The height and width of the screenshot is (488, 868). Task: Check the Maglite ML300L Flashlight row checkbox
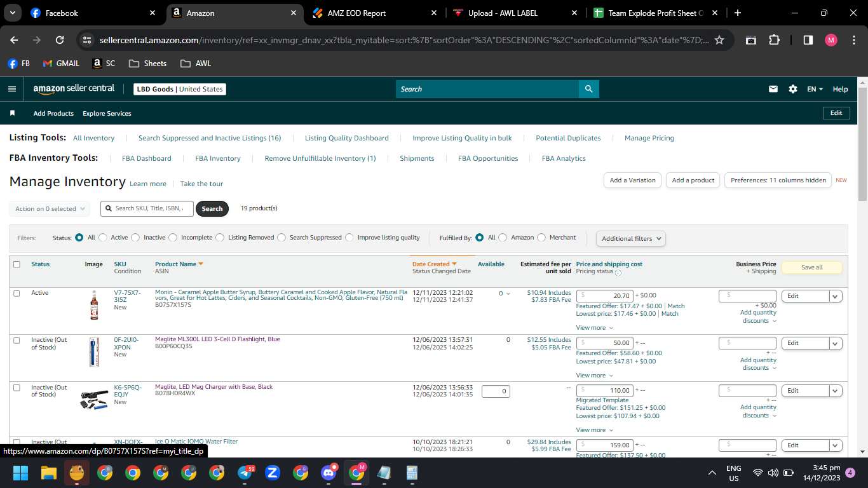pyautogui.click(x=17, y=340)
